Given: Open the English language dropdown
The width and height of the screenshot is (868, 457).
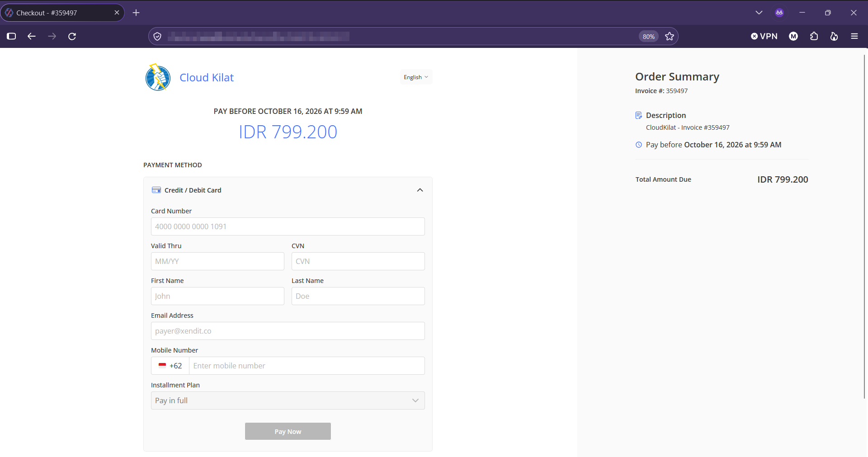Looking at the screenshot, I should tap(416, 77).
